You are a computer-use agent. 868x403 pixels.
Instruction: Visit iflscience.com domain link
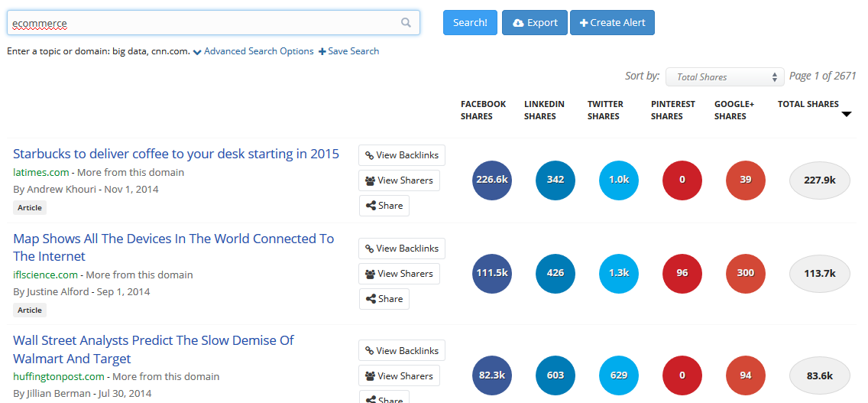tap(45, 275)
